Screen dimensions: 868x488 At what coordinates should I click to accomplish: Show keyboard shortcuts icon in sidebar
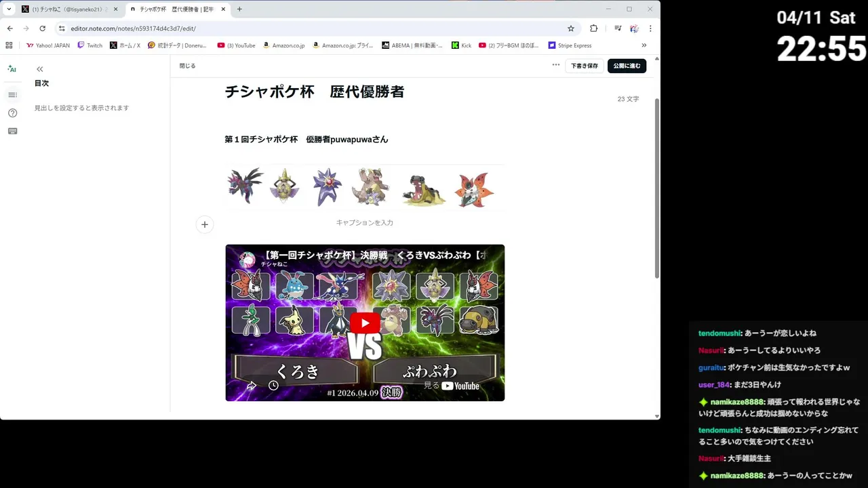[x=12, y=131]
